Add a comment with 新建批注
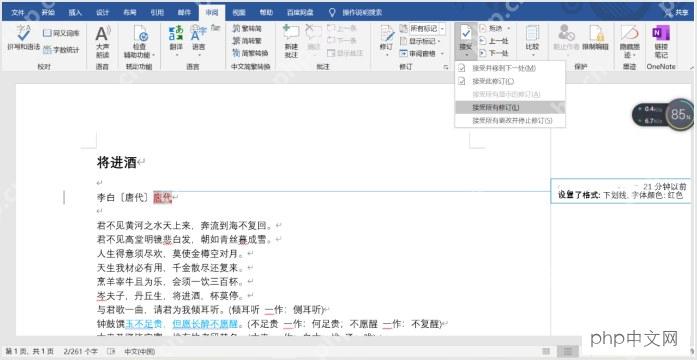 tap(291, 41)
